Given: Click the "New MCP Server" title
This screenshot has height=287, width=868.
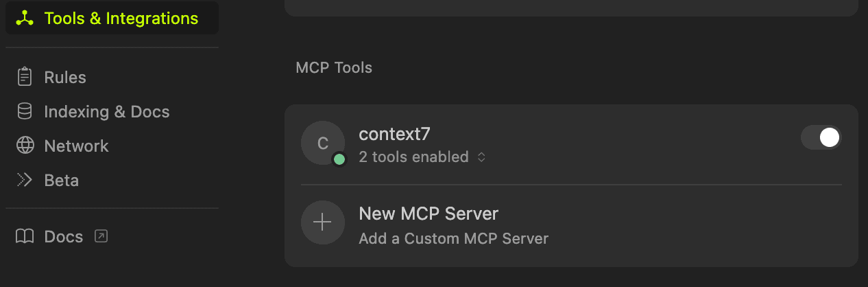Looking at the screenshot, I should point(429,214).
